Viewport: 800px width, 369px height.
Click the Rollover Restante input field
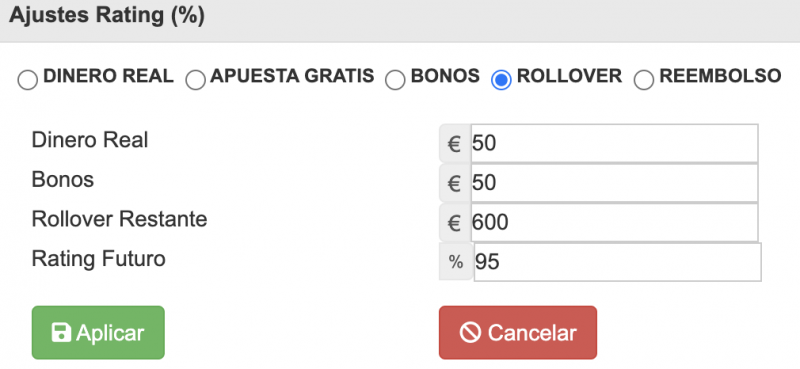(x=614, y=222)
